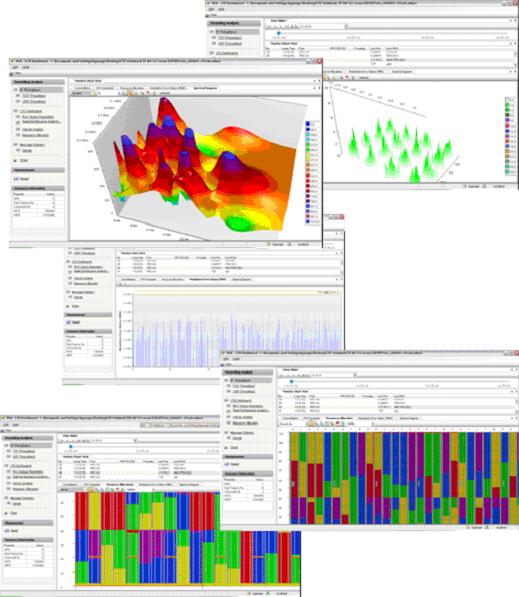The image size is (519, 597).
Task: Click the timeline slider handle in bottom-right window
Action: tap(292, 381)
